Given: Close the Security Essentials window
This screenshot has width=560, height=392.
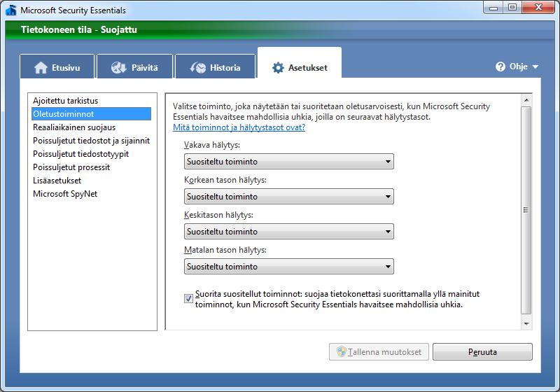Looking at the screenshot, I should [x=539, y=8].
